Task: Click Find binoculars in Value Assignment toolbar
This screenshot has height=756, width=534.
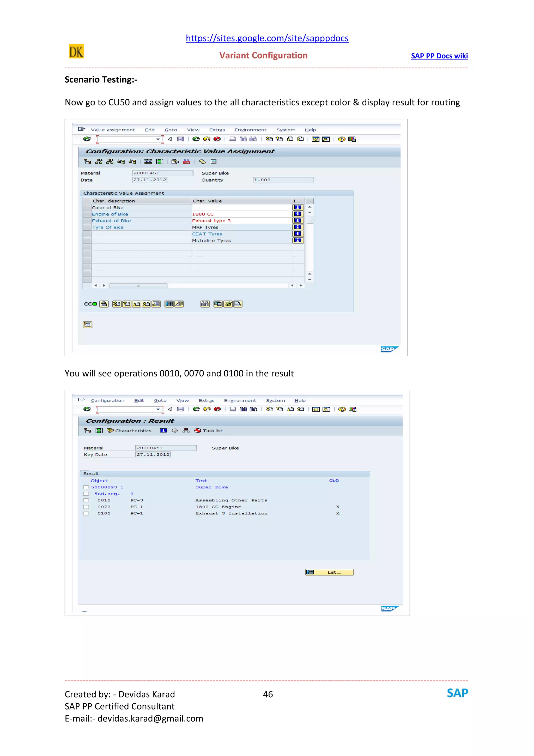Action: (243, 139)
